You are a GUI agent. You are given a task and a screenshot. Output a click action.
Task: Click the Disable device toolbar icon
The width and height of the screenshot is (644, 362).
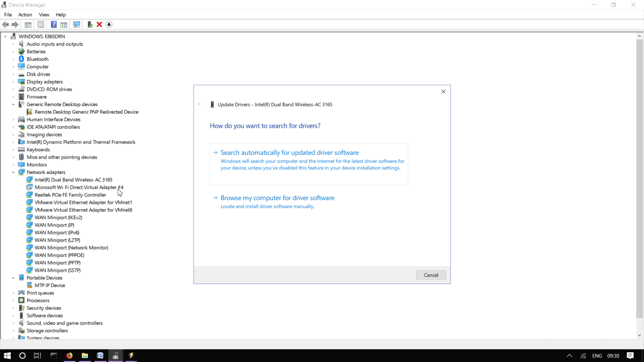pyautogui.click(x=109, y=24)
